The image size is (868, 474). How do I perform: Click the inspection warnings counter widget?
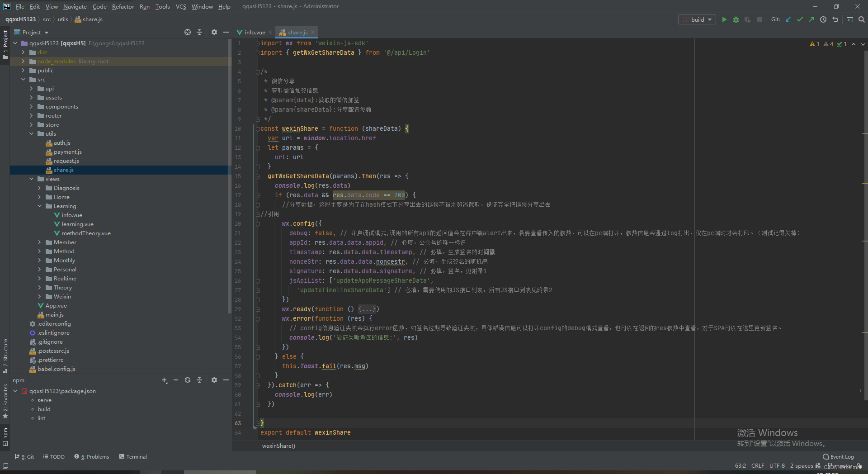click(828, 44)
